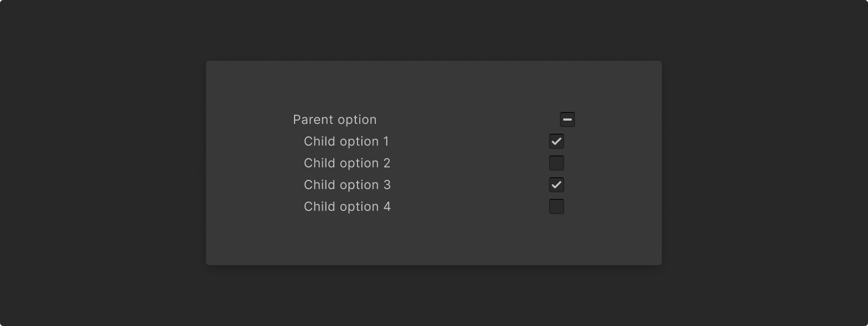Image resolution: width=868 pixels, height=326 pixels.
Task: Check the second child option's empty checkbox
Action: point(557,163)
